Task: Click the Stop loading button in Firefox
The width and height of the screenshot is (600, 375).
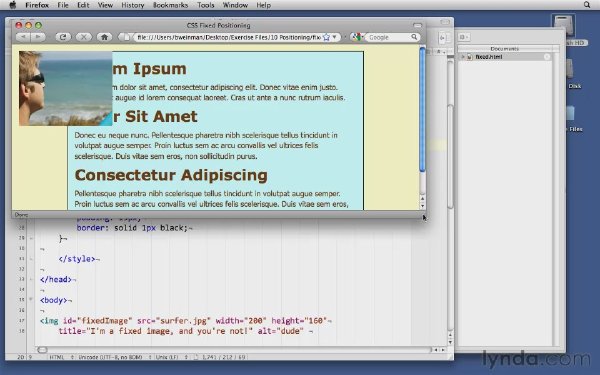Action: [84, 37]
